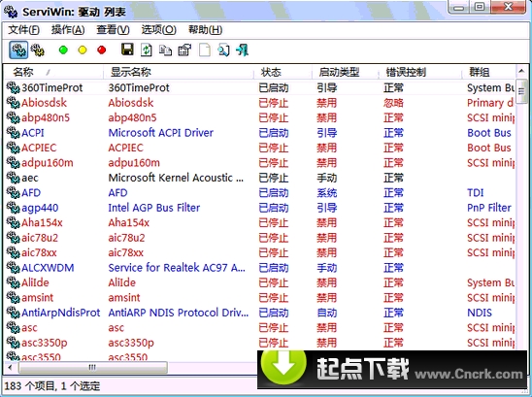The image size is (532, 397).
Task: Select the aic78u2 driver name
Action: coord(40,238)
